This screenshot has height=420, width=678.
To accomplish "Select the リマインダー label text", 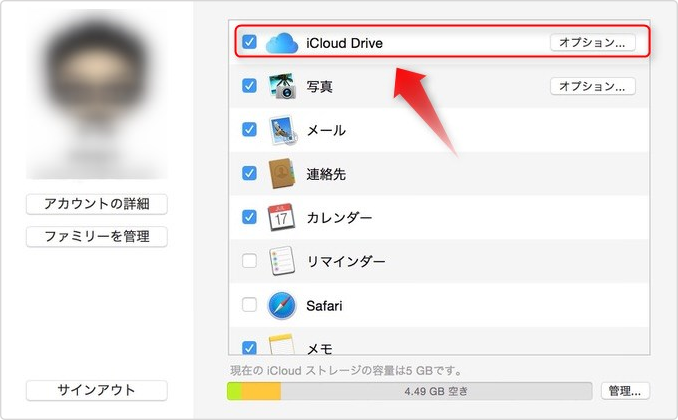I will coord(345,261).
